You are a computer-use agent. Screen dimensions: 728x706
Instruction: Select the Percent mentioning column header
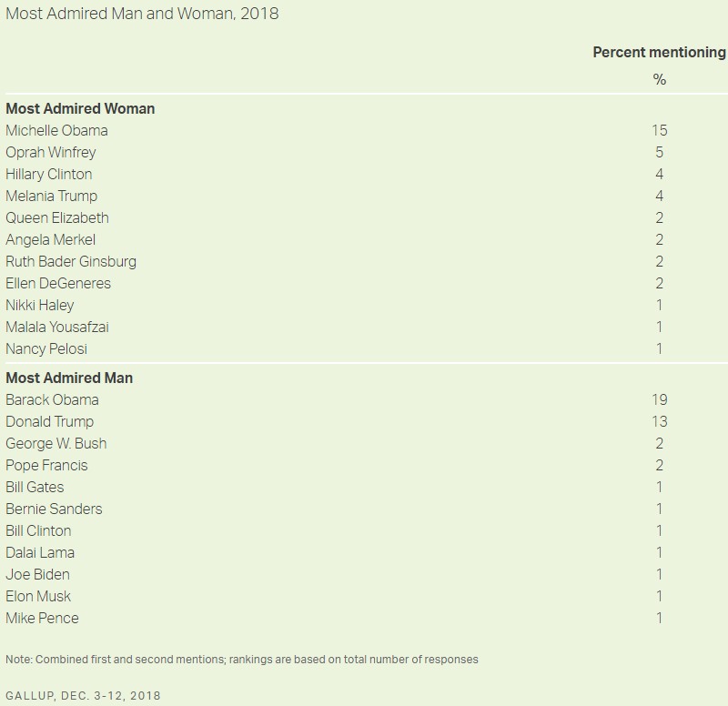(659, 53)
